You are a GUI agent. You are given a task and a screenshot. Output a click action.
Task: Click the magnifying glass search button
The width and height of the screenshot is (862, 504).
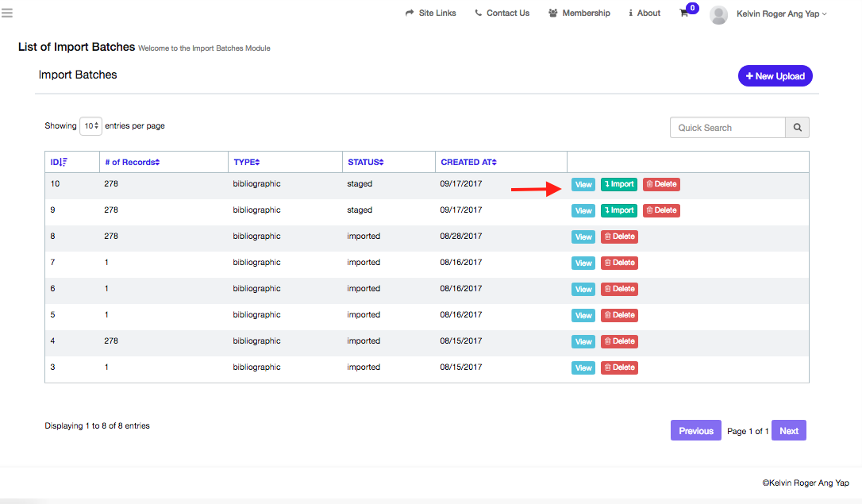[x=797, y=128]
